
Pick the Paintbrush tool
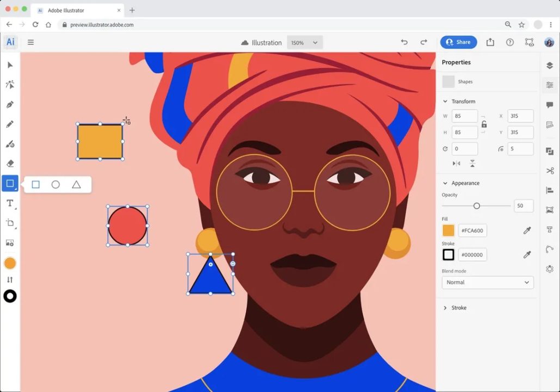point(10,144)
